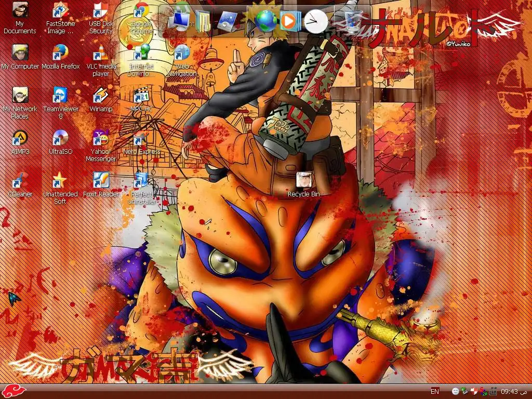Open My Computer desktop icon
Screen dimensions: 532x399
click(20, 57)
